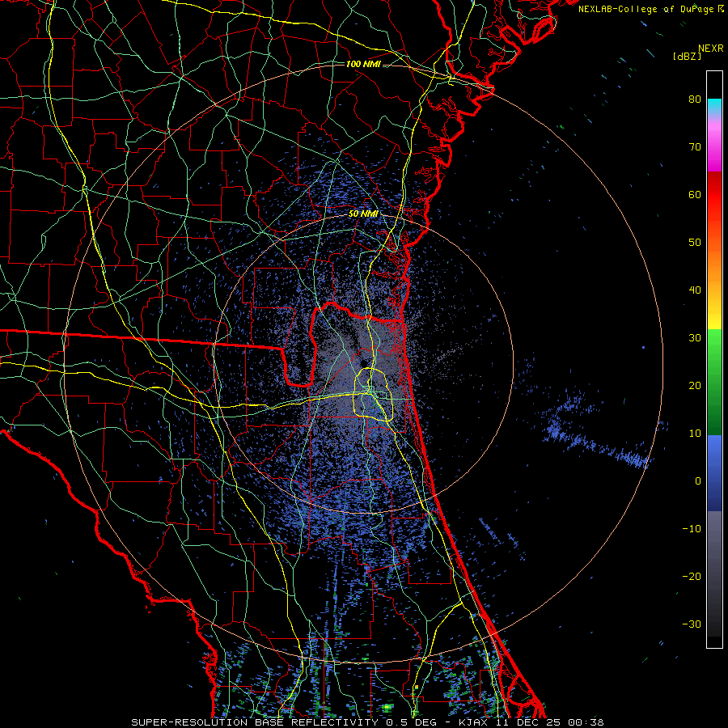The height and width of the screenshot is (728, 728).
Task: Click the -20 value on dBZ scale
Action: point(692,576)
